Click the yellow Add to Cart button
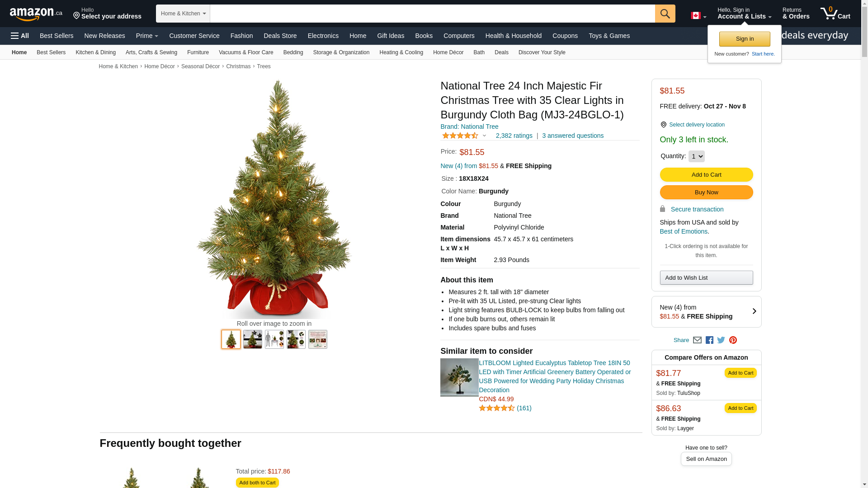868x488 pixels. coord(706,175)
